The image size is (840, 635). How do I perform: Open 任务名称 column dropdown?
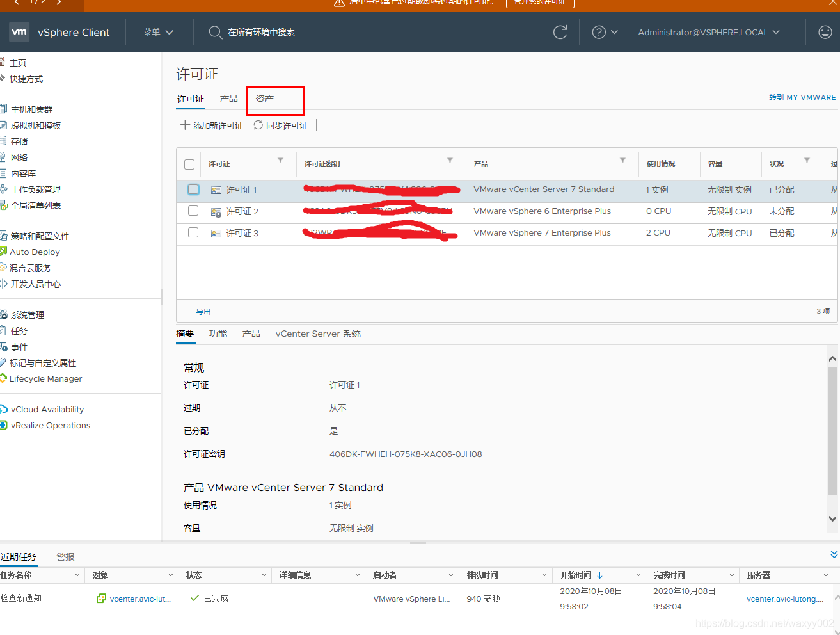(77, 575)
